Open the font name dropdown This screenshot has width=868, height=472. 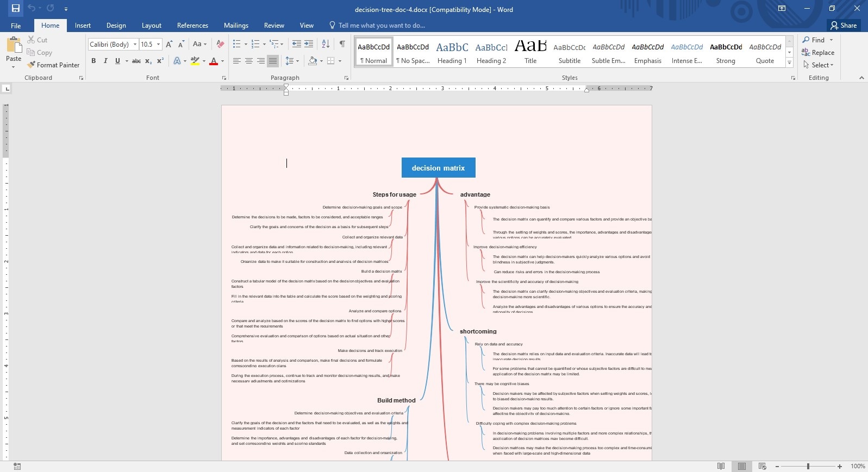[135, 45]
